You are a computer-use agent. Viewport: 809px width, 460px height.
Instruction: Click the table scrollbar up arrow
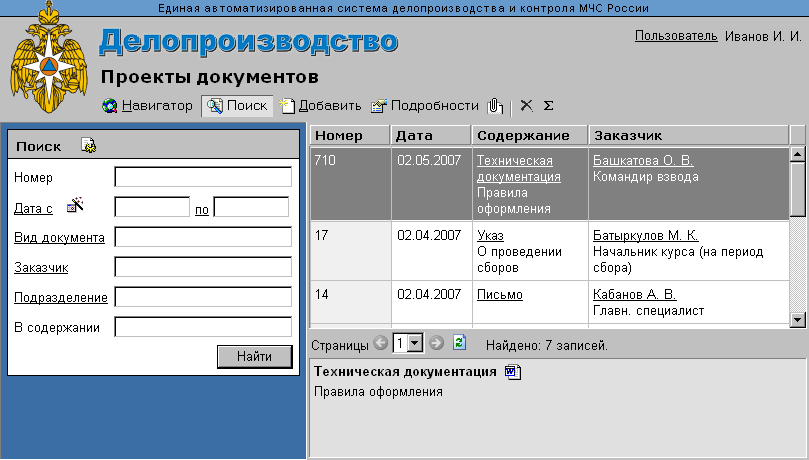(x=798, y=154)
